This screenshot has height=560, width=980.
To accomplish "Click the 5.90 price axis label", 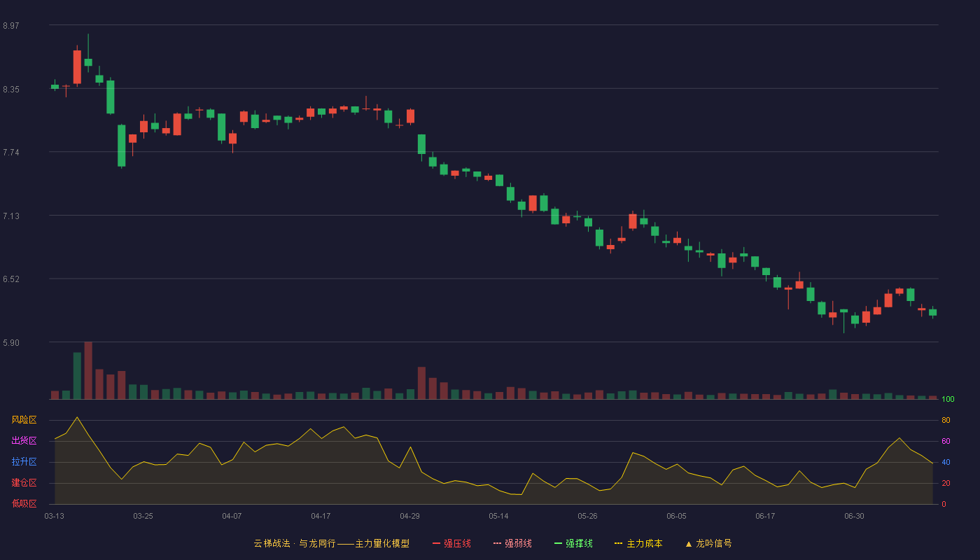I will pos(11,343).
